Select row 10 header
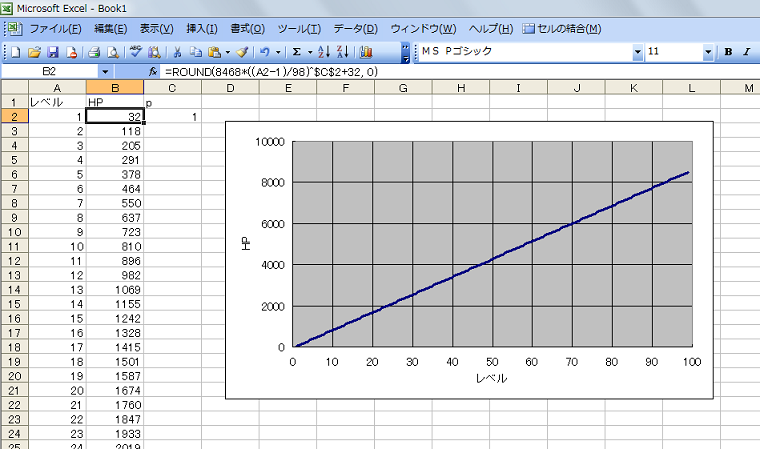 [14, 232]
